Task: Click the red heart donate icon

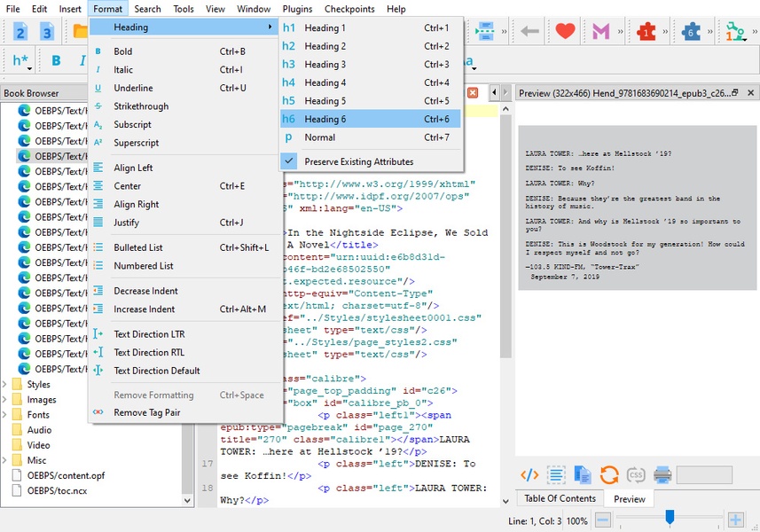Action: tap(565, 32)
